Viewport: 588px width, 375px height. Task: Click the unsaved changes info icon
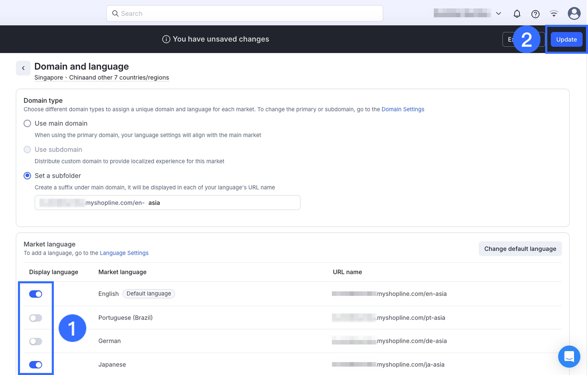(x=166, y=39)
